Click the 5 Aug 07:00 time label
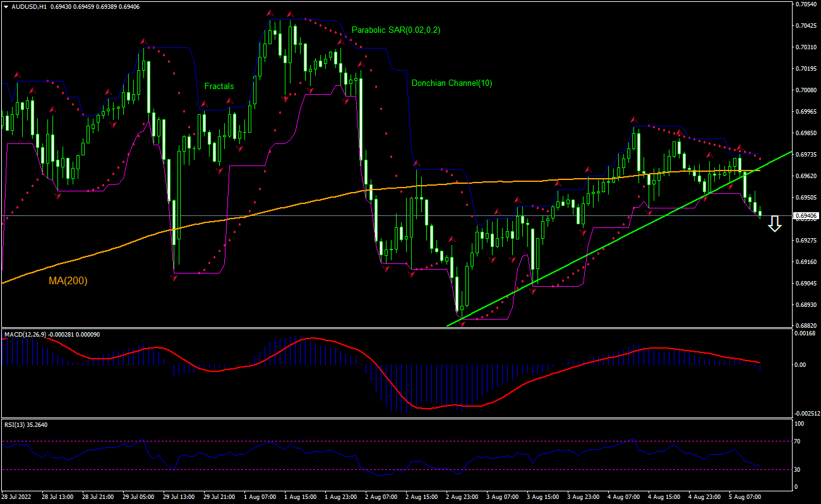Image resolution: width=821 pixels, height=504 pixels. (746, 497)
